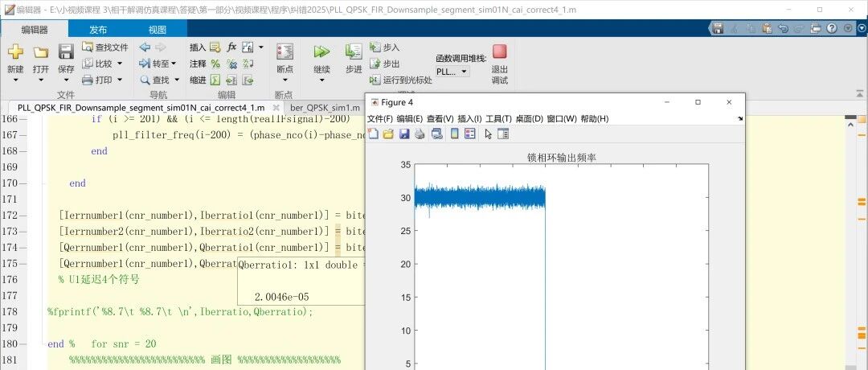
Task: Open the function call stack PLL... dropdown
Action: click(452, 72)
